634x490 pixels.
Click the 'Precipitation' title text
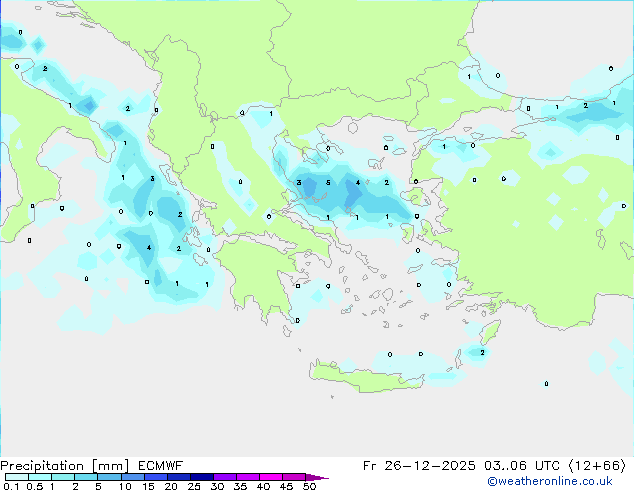tap(42, 466)
